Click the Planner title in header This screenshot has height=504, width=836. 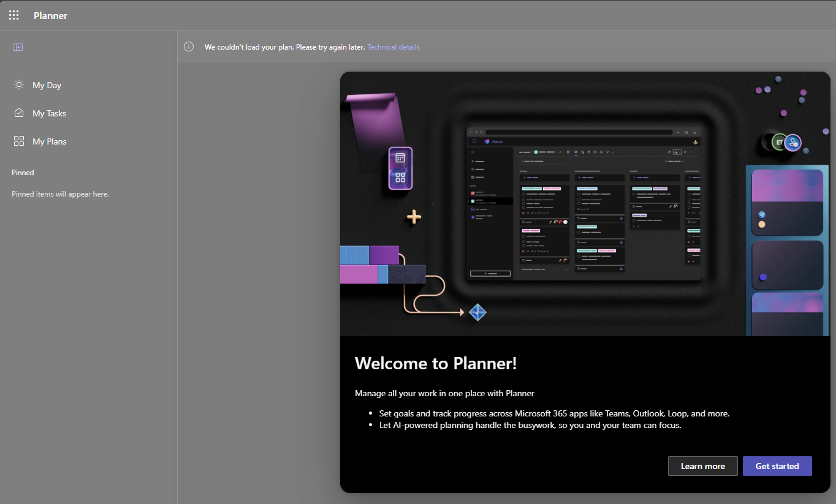coord(50,15)
